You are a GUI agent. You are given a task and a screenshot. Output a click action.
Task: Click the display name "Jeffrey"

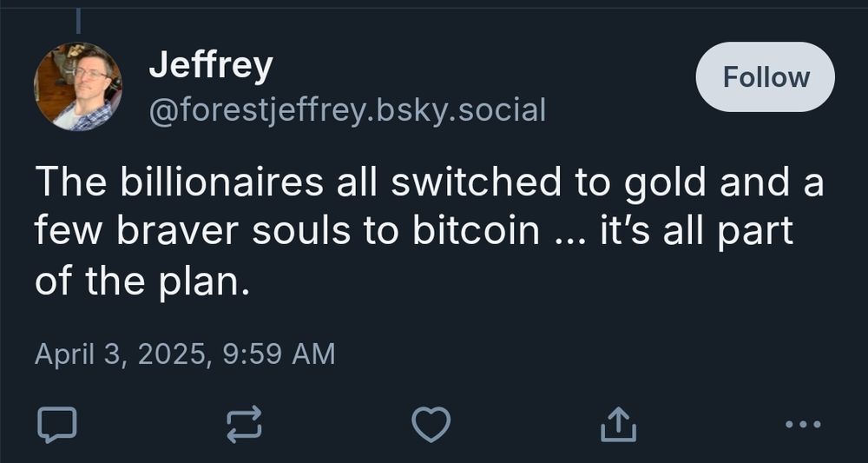tap(211, 65)
